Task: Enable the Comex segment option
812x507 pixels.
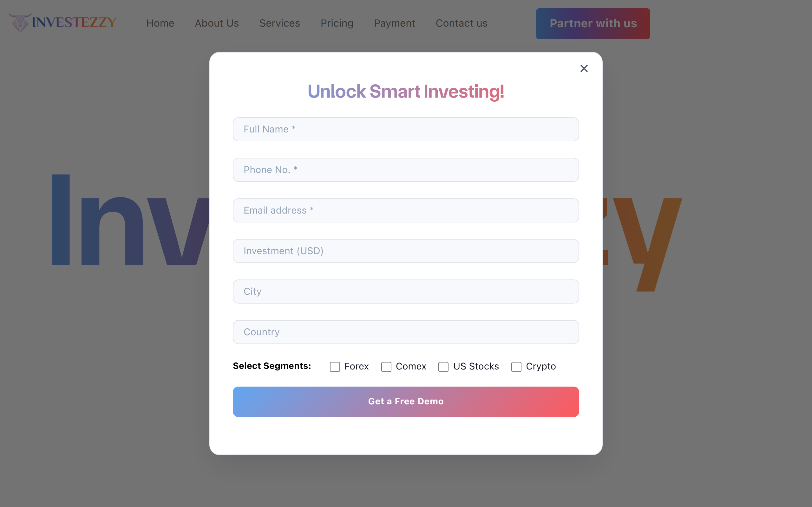Action: click(386, 367)
